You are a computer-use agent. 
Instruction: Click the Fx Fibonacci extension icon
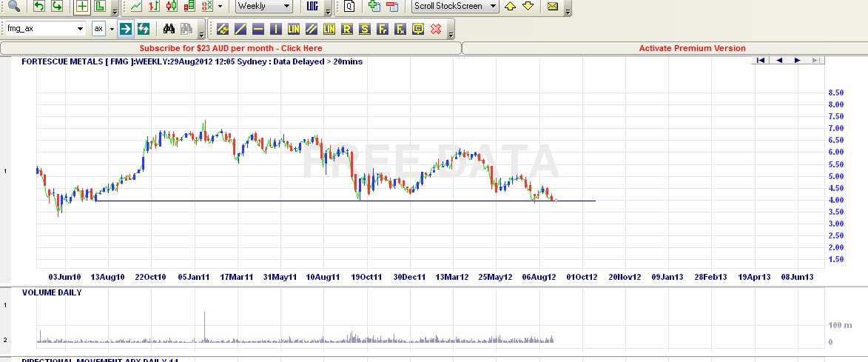400,29
